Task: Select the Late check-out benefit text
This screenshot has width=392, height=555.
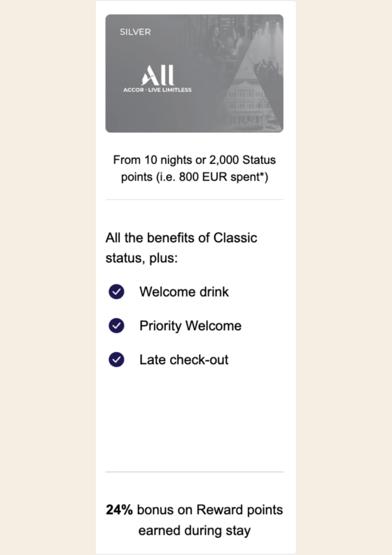Action: [184, 360]
